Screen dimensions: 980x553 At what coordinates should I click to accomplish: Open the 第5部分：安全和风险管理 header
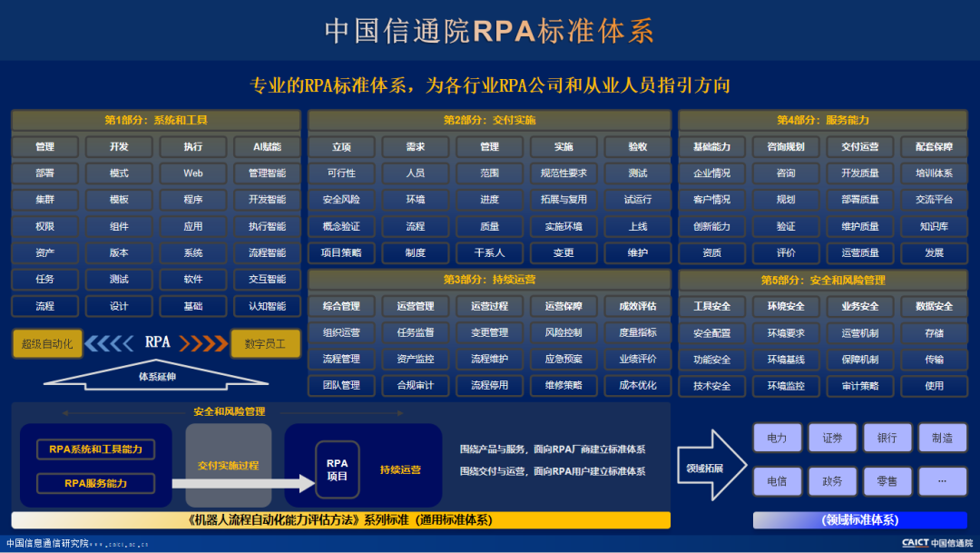click(822, 280)
